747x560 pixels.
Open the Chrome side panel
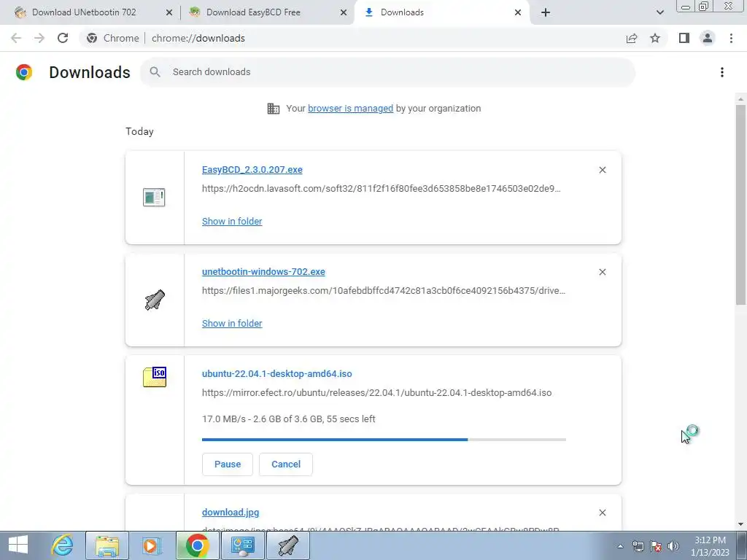[684, 38]
